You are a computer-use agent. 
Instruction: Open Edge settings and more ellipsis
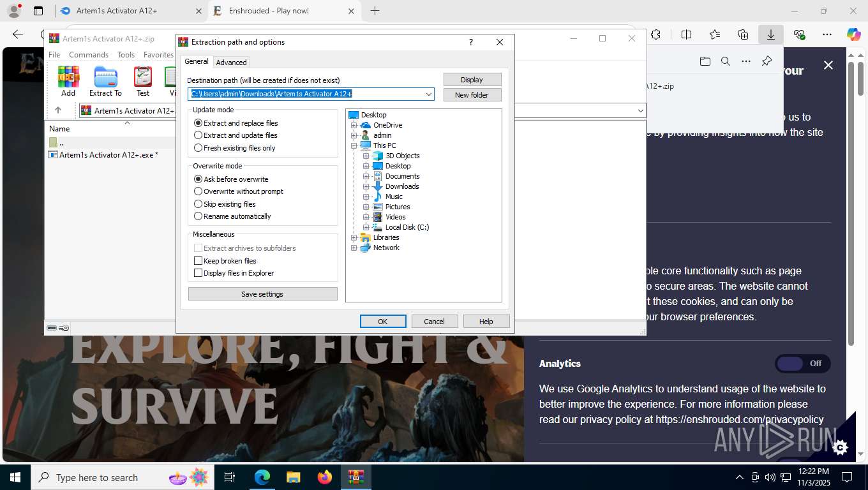click(x=827, y=34)
